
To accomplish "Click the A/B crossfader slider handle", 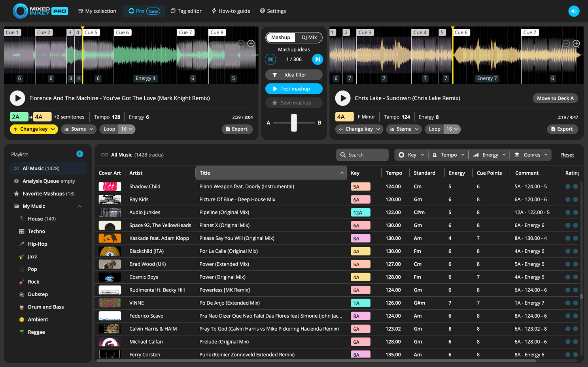I will click(x=294, y=122).
